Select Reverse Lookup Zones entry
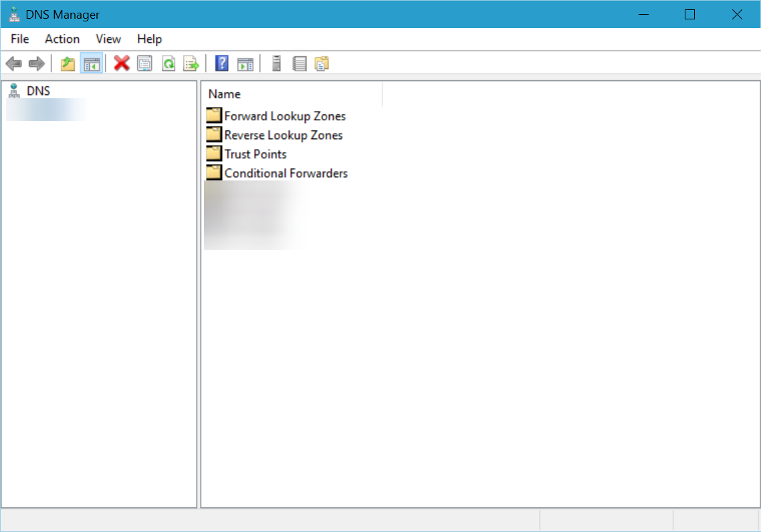 pyautogui.click(x=284, y=135)
